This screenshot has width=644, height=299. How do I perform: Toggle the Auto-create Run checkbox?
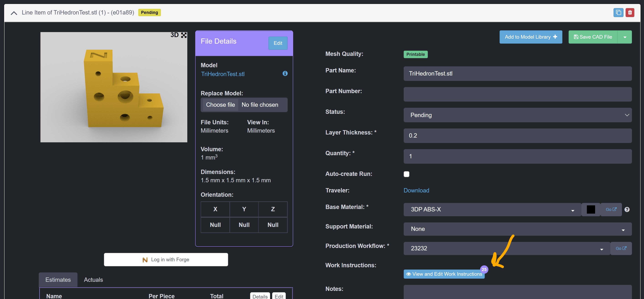coord(406,174)
